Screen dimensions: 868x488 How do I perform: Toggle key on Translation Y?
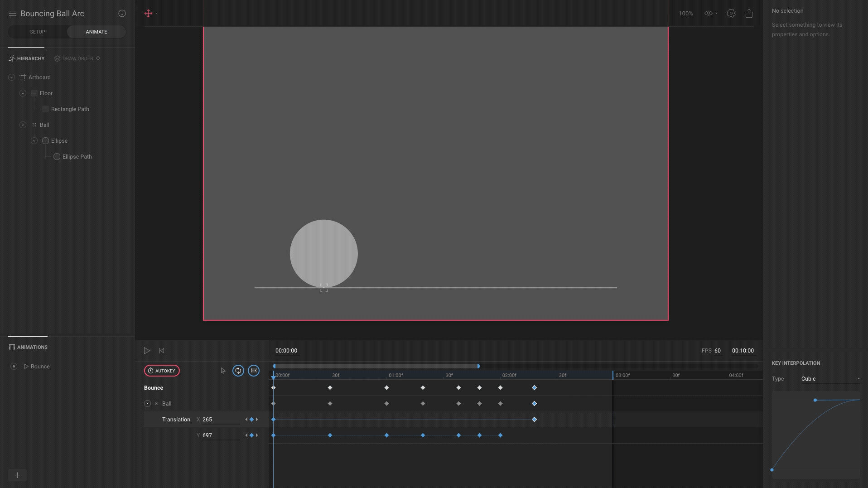click(x=252, y=435)
